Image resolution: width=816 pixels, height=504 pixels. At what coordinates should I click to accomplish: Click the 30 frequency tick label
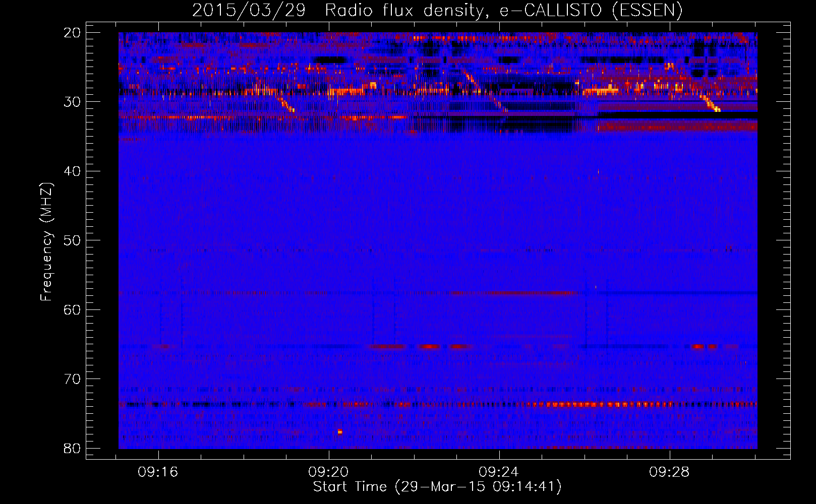click(x=72, y=102)
